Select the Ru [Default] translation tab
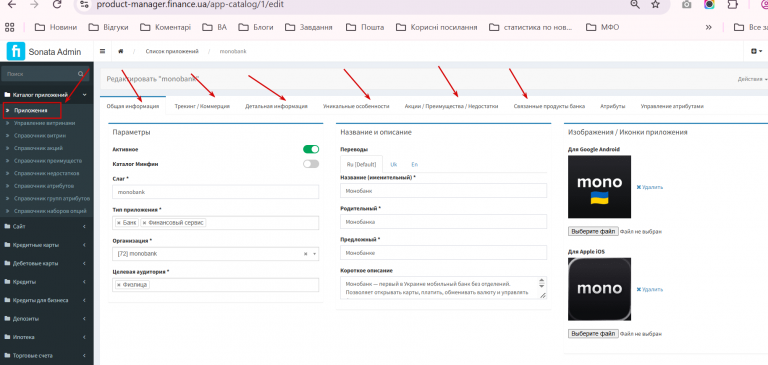Screen dimensions: 768x365 pyautogui.click(x=361, y=165)
